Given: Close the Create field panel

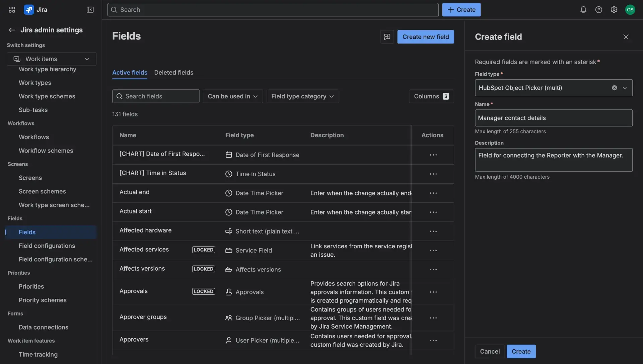Looking at the screenshot, I should [626, 37].
